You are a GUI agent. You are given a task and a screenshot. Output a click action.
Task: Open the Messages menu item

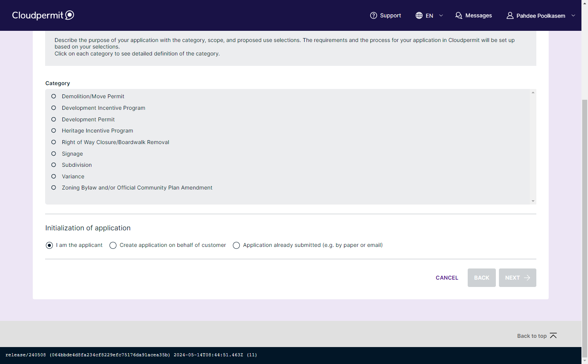pyautogui.click(x=473, y=15)
